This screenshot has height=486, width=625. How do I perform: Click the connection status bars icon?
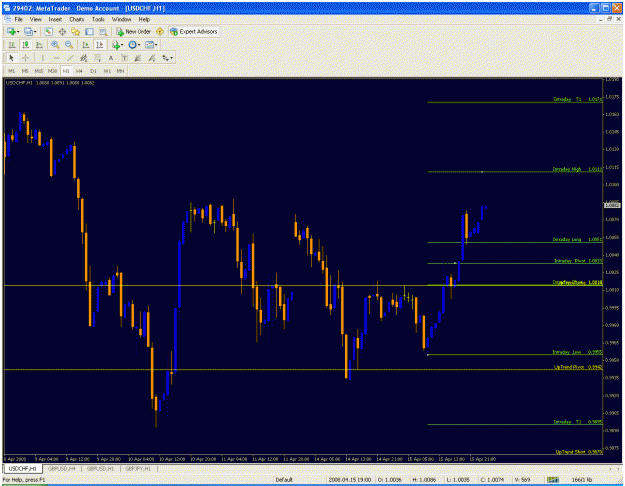(x=552, y=480)
